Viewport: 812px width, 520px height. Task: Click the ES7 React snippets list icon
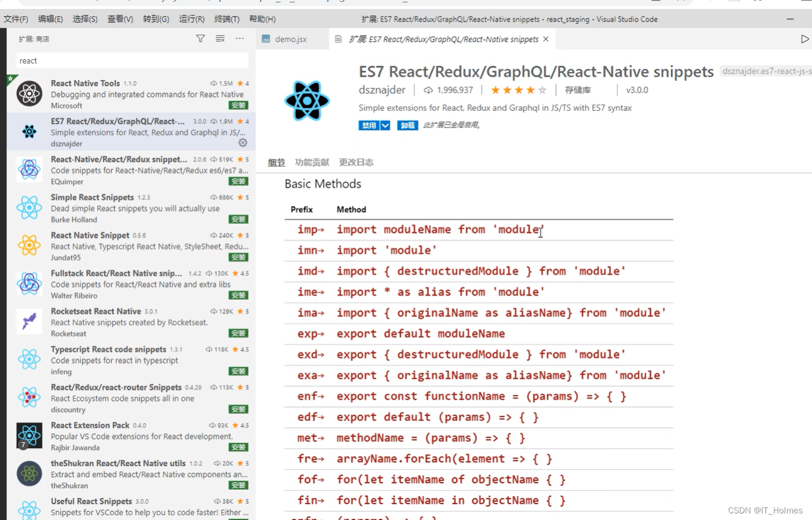[29, 132]
